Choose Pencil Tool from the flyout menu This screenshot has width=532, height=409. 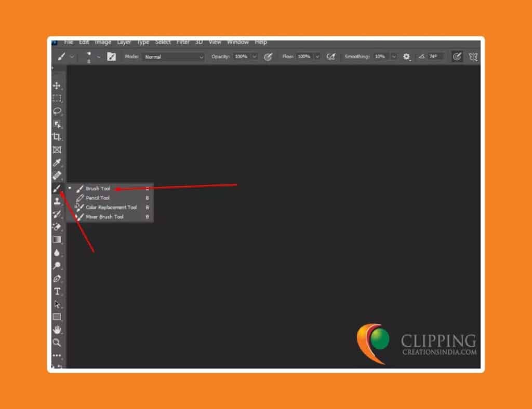(98, 198)
